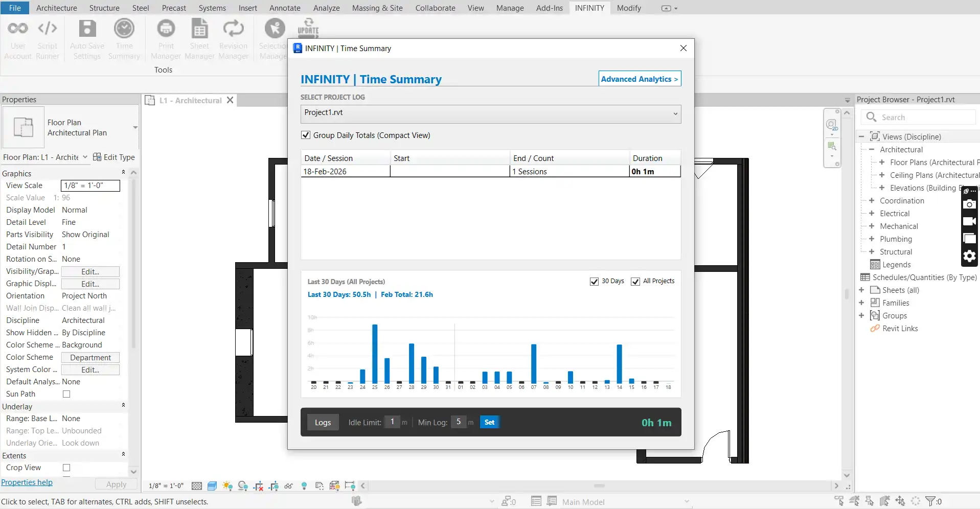Click the video record icon
The image size is (980, 509).
tap(969, 221)
